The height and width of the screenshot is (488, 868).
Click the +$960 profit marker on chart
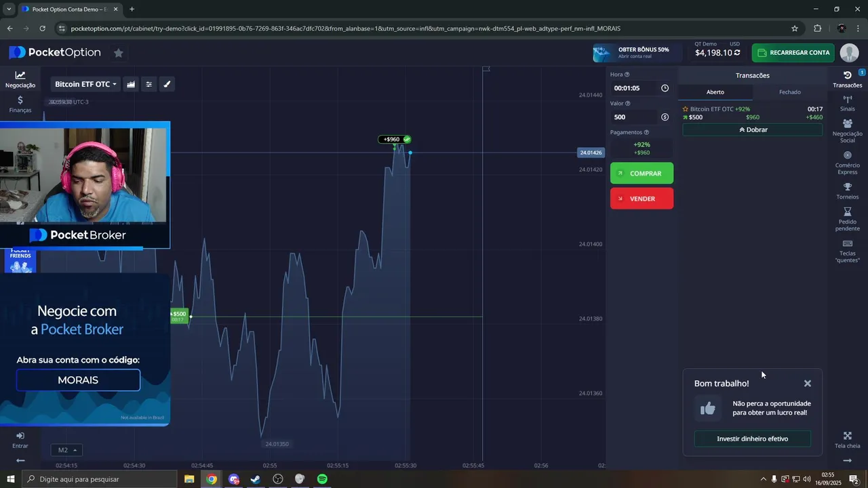[x=395, y=140]
